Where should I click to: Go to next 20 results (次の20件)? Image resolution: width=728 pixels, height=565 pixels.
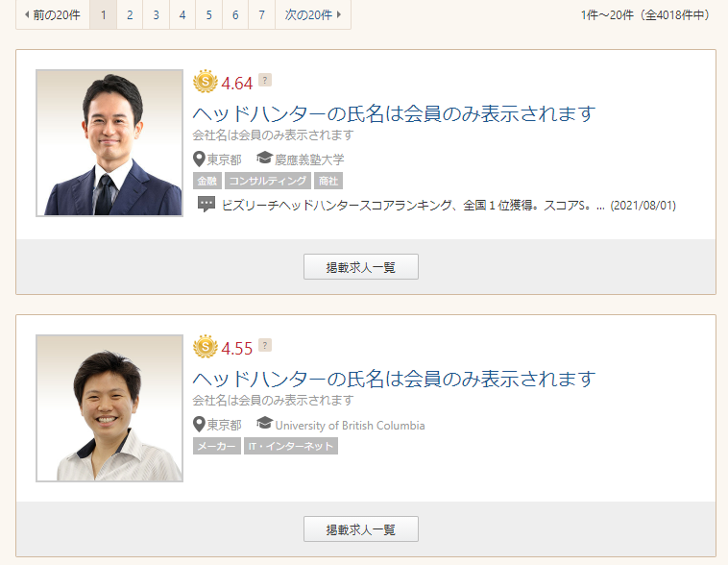[313, 14]
